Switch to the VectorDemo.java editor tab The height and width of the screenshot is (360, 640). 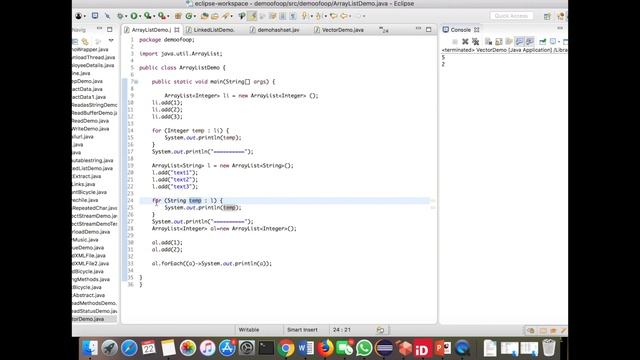click(x=342, y=30)
